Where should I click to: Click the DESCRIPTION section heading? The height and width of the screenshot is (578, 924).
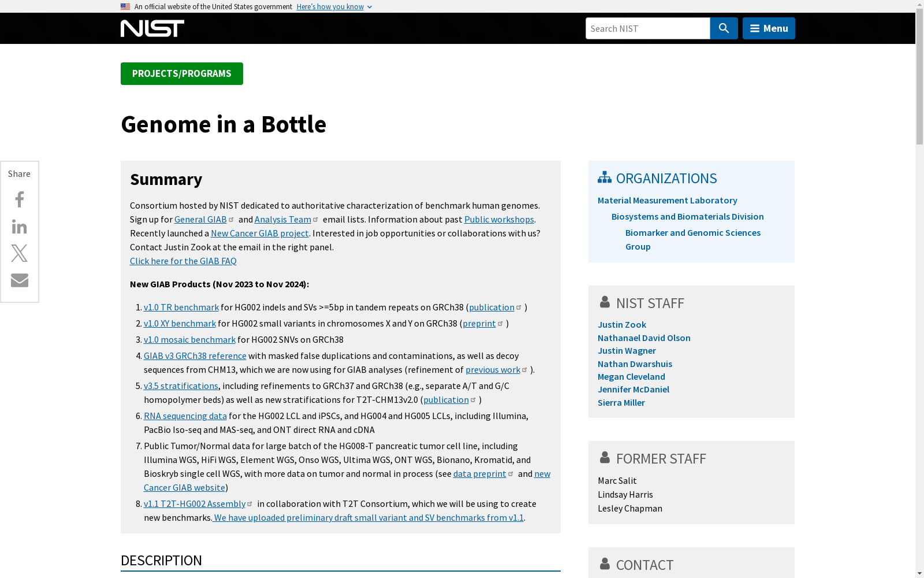pyautogui.click(x=161, y=560)
